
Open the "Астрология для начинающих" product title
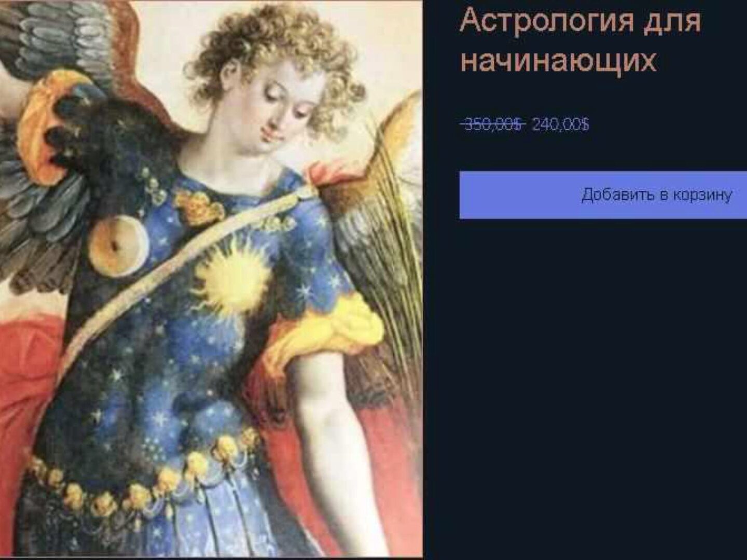point(580,40)
